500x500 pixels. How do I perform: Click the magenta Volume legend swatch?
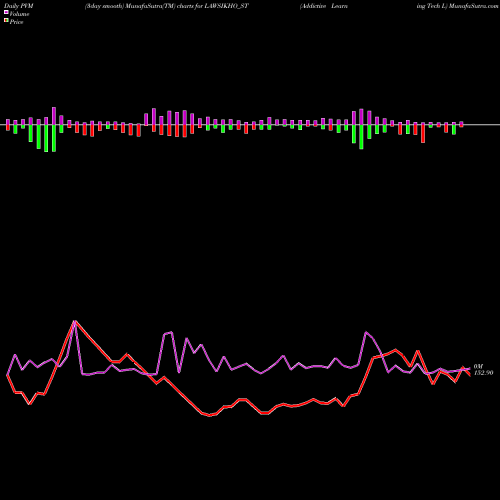(x=6, y=13)
